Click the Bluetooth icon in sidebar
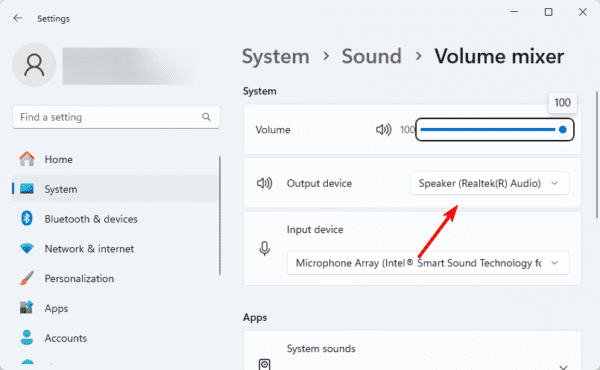This screenshot has width=600, height=370. [27, 218]
